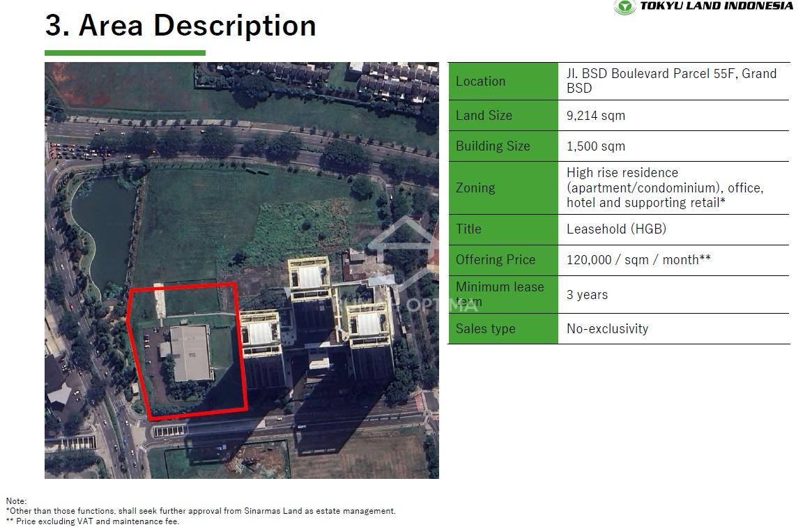Image resolution: width=812 pixels, height=527 pixels.
Task: Click the "120,000 / sqm / month" price value
Action: (638, 260)
